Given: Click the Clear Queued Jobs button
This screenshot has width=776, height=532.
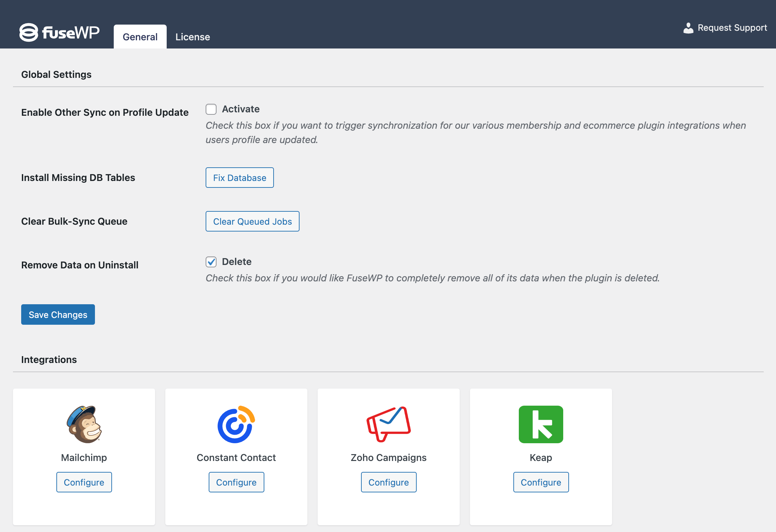Looking at the screenshot, I should pyautogui.click(x=252, y=221).
